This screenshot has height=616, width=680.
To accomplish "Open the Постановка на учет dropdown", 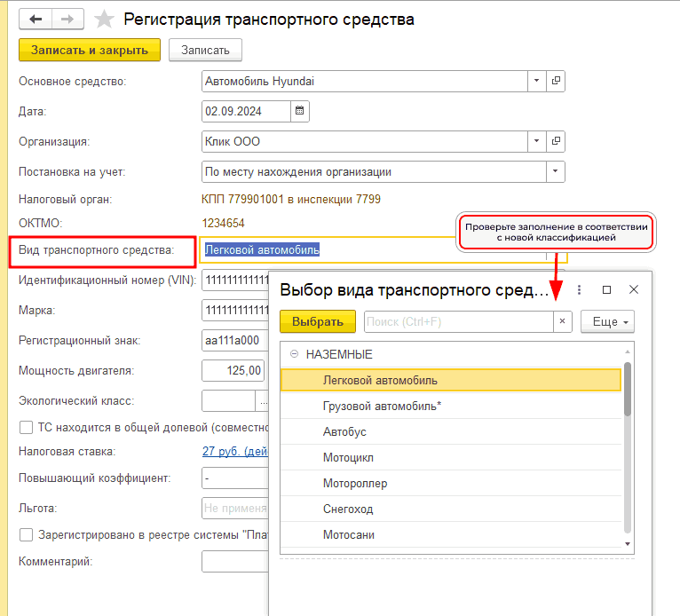I will coord(556,171).
